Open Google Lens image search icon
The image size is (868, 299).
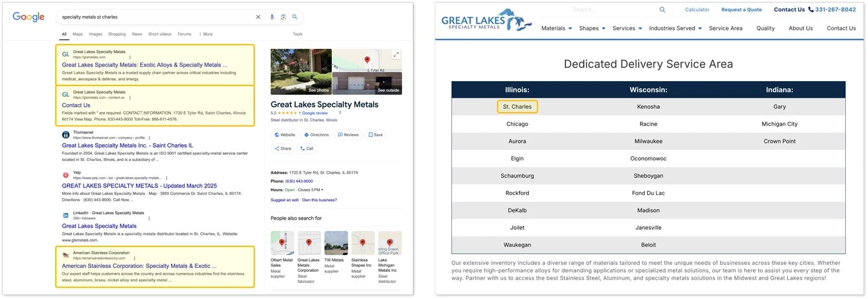(283, 17)
